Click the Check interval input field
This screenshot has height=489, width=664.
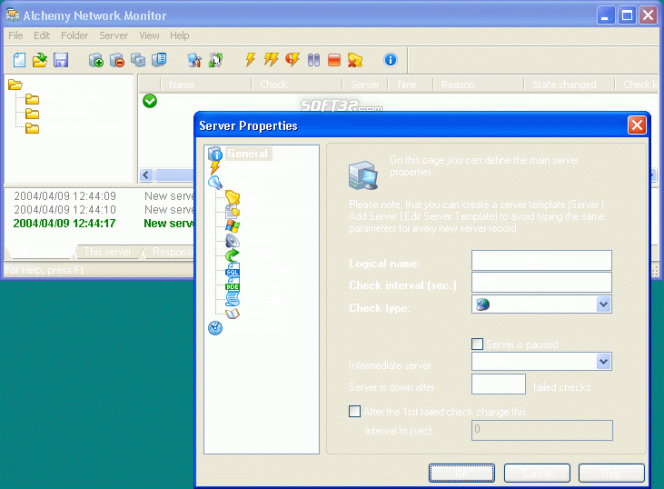point(541,282)
